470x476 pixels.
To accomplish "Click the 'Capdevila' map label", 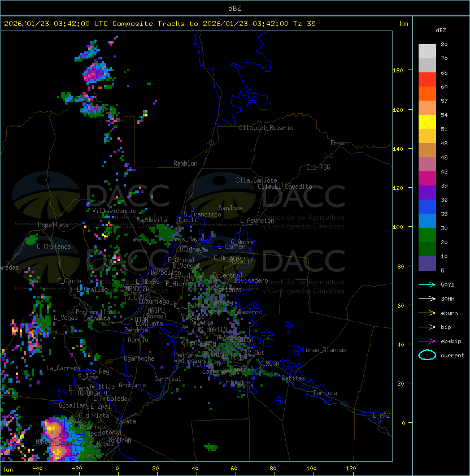I will [x=152, y=220].
